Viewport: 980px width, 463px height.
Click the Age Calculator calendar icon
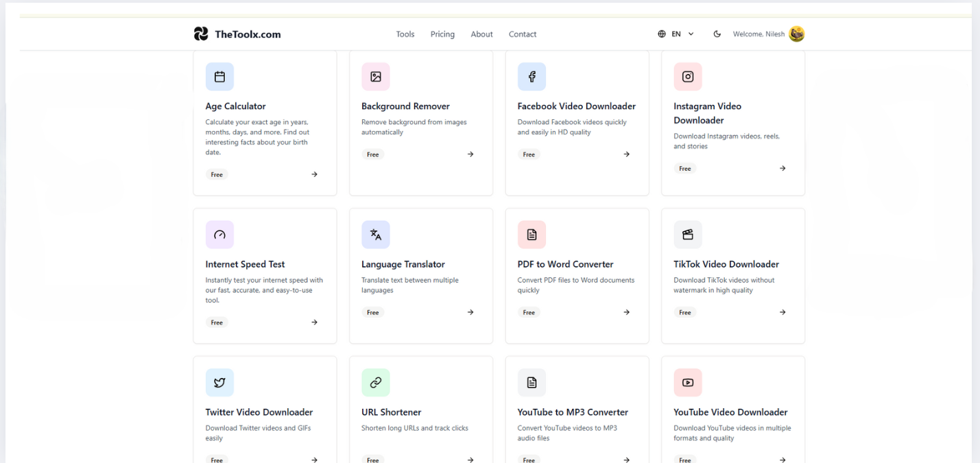click(x=219, y=77)
